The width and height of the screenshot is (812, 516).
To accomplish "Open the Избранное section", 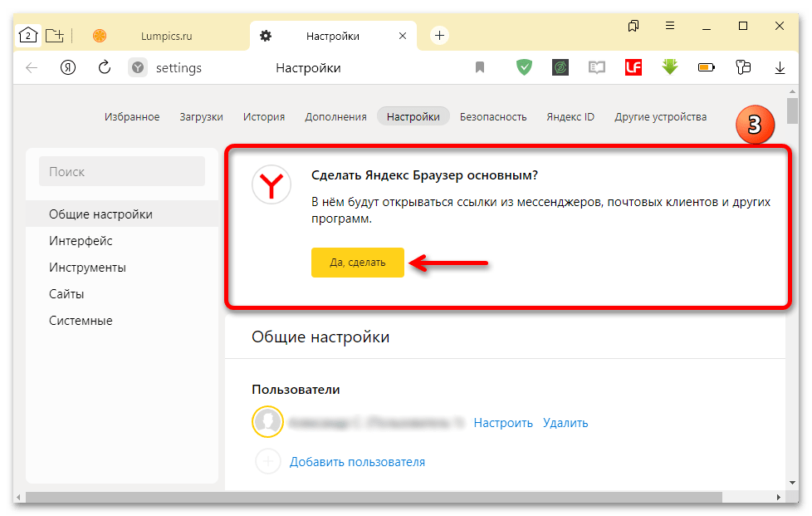I will (132, 116).
